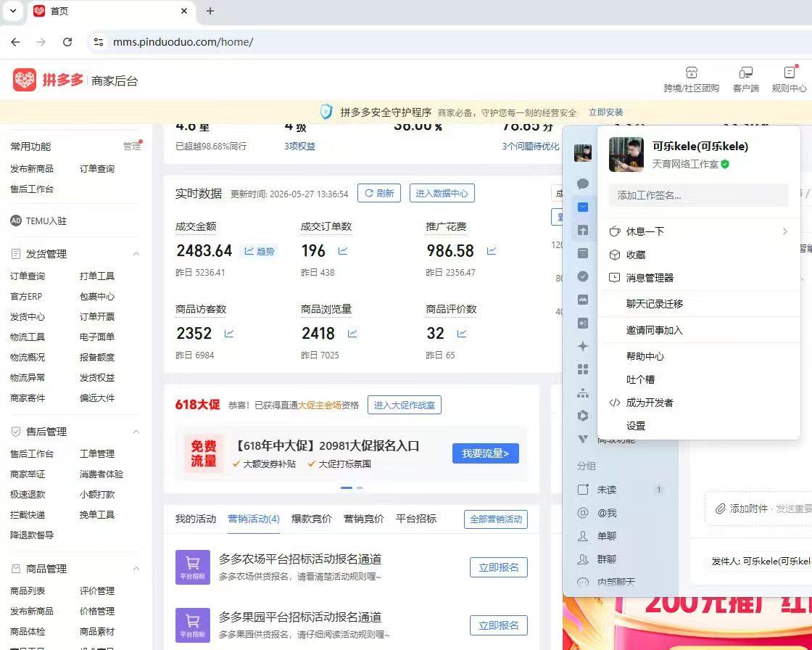The height and width of the screenshot is (650, 812).
Task: Open the calendar icon in the chat sidebar
Action: point(583,253)
